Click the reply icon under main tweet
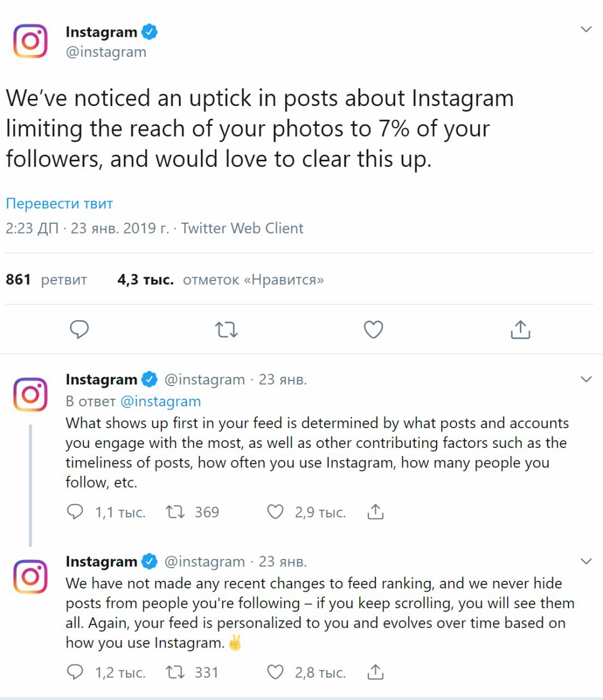 pos(79,329)
